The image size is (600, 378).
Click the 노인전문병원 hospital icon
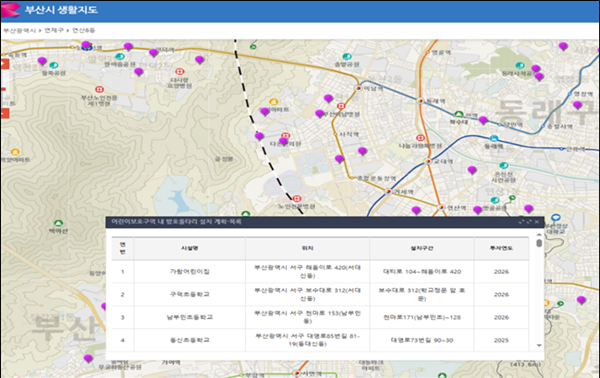click(297, 199)
